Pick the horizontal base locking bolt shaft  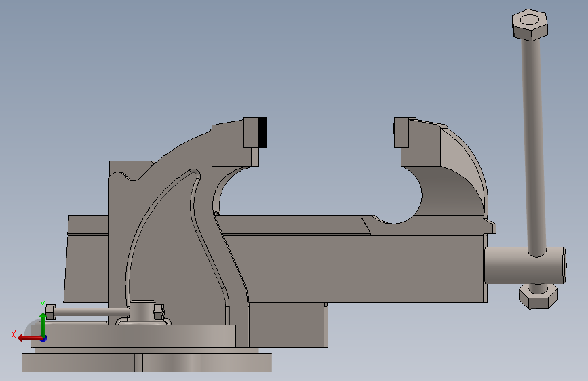[92, 312]
